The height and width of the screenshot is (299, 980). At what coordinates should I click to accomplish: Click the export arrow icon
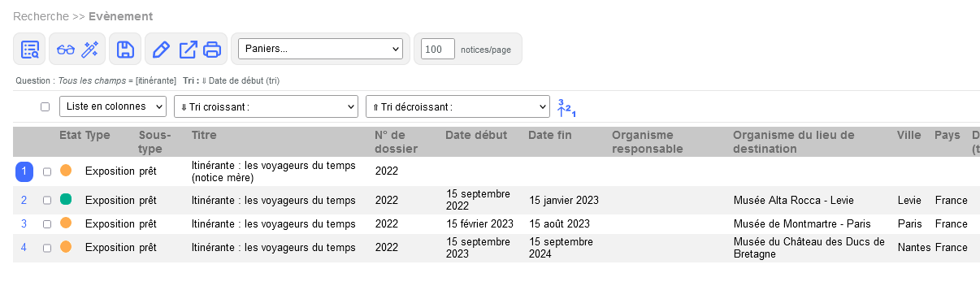pyautogui.click(x=188, y=50)
